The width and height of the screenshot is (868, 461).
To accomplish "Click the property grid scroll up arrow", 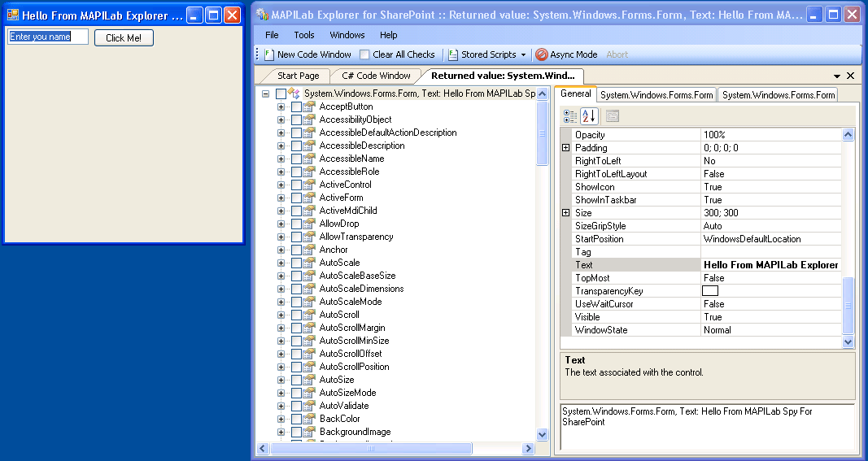I will [848, 134].
